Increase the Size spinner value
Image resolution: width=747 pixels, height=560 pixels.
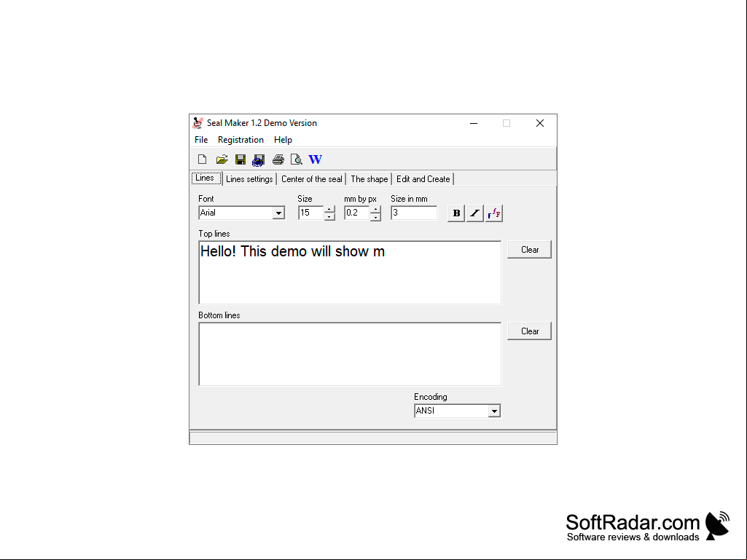pos(329,210)
